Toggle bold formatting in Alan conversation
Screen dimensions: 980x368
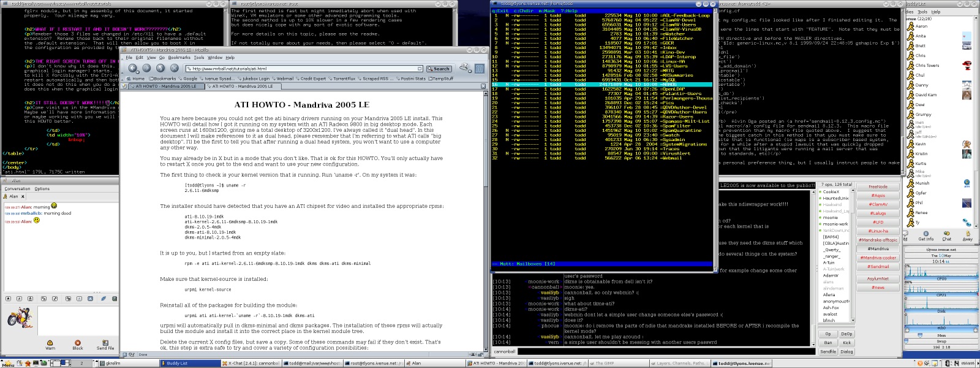click(x=8, y=299)
